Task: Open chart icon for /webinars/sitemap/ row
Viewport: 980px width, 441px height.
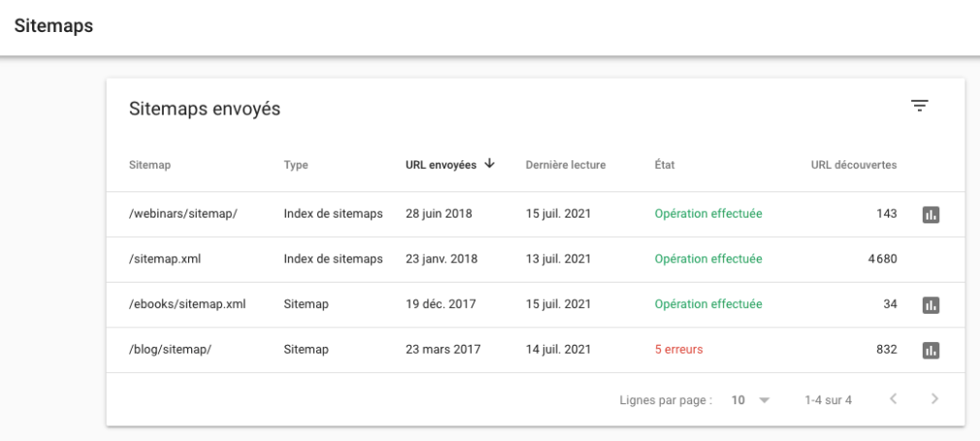Action: 931,215
